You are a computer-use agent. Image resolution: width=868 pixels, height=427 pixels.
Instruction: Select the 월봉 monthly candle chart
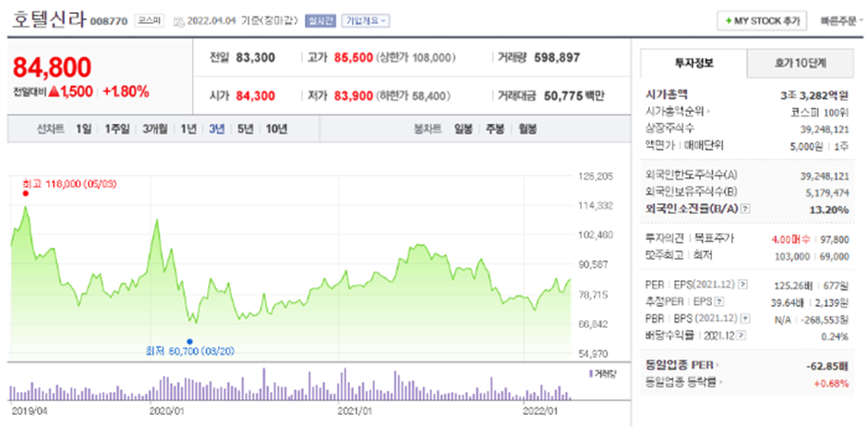527,128
